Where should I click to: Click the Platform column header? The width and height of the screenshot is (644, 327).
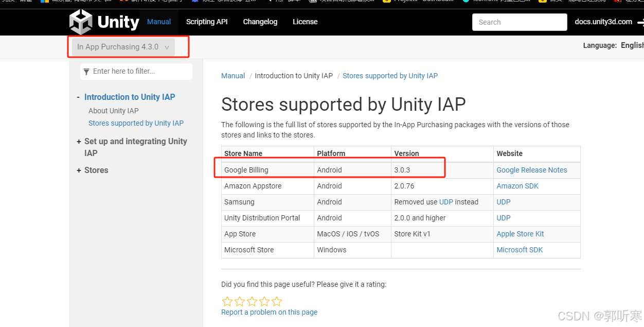[x=352, y=153]
